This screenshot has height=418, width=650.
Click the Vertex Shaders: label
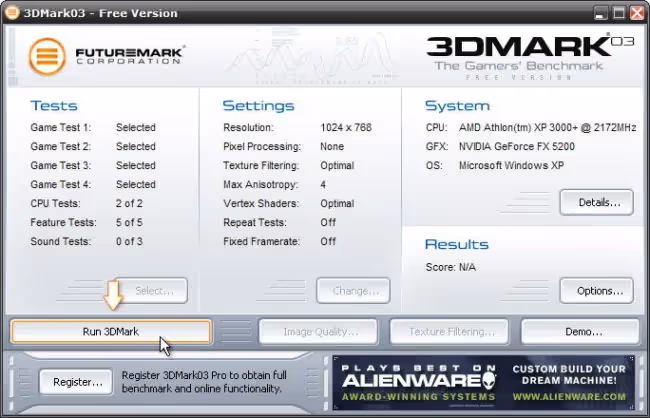click(261, 204)
